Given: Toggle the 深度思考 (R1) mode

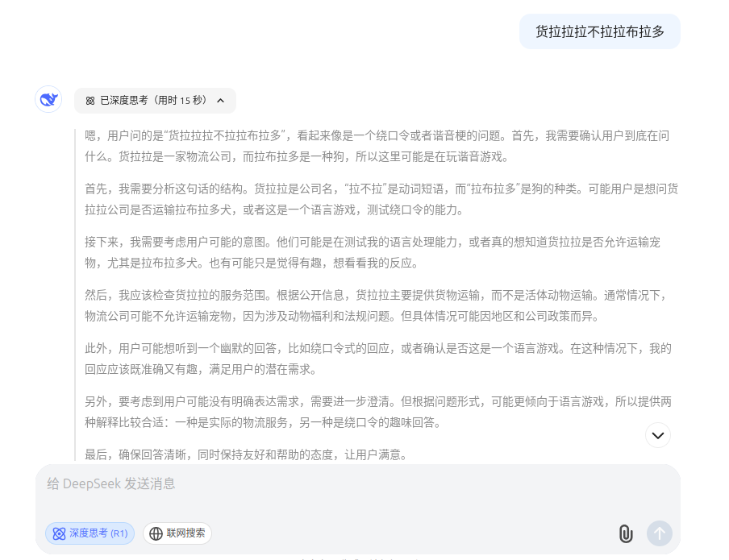Looking at the screenshot, I should [x=90, y=533].
